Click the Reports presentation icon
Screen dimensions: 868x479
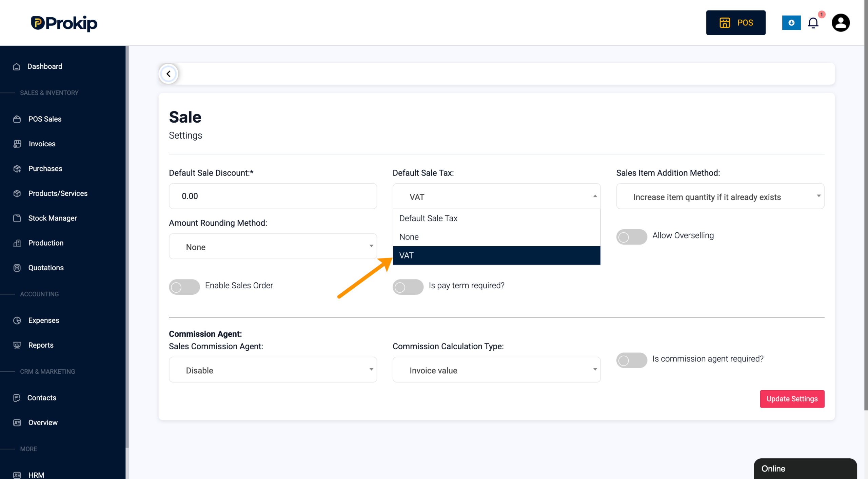point(17,345)
